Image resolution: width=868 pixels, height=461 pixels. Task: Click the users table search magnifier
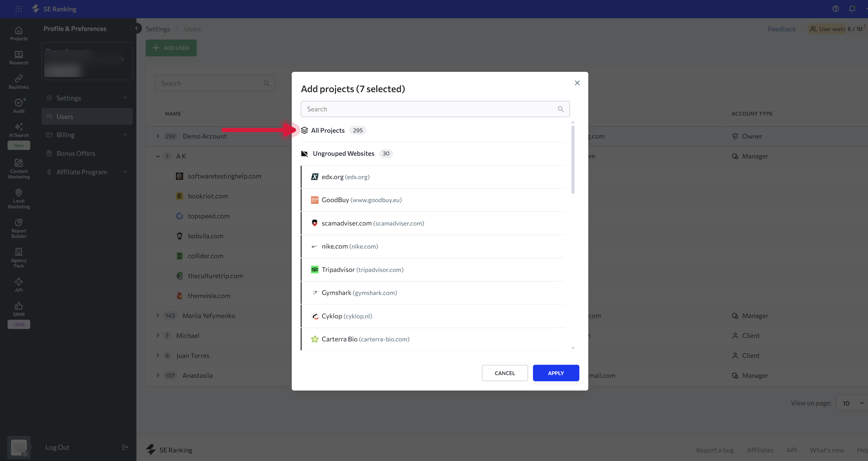pos(266,83)
